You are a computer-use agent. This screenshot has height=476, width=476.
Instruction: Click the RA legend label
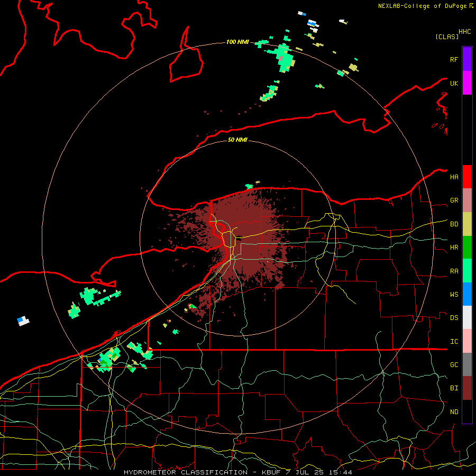coord(454,271)
